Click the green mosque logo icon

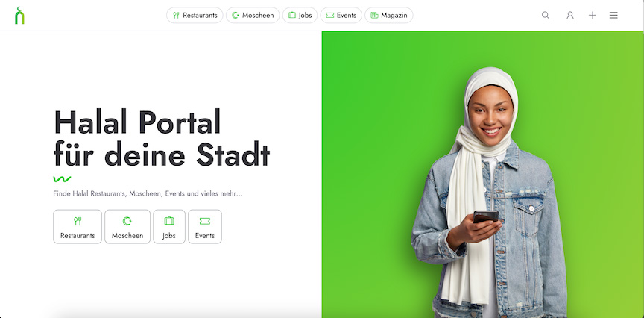tap(19, 16)
